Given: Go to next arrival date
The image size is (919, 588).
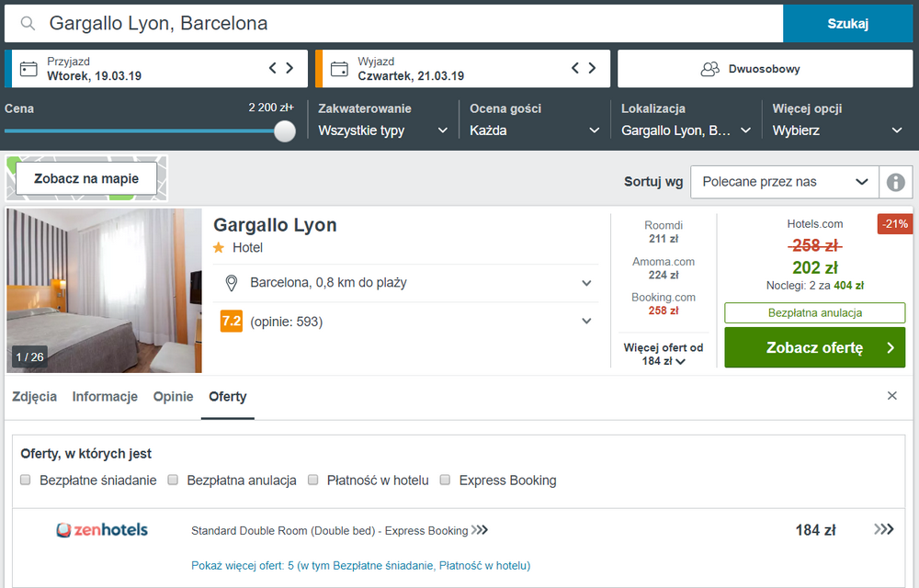Looking at the screenshot, I should point(289,68).
